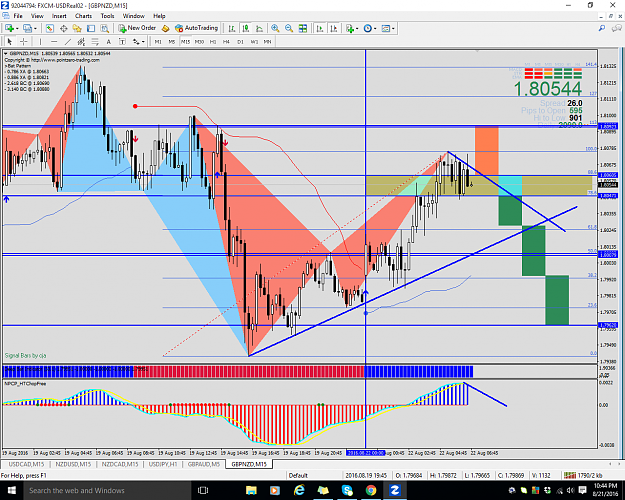Switch chart to Line chart style

[x=259, y=28]
